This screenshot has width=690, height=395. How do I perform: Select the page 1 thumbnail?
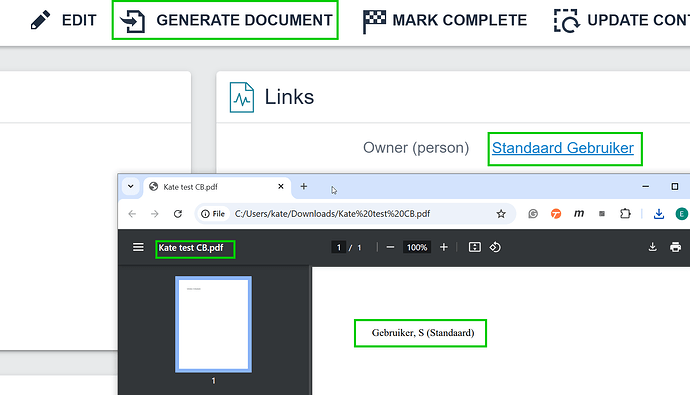coord(213,324)
